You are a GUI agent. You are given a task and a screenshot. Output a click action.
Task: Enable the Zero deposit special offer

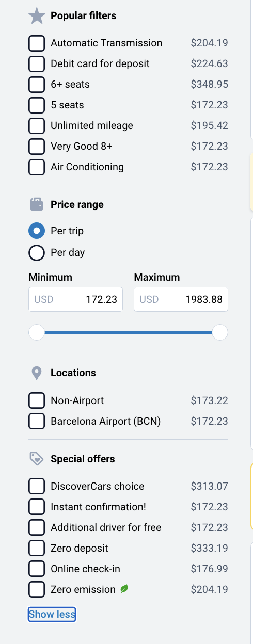coord(37,548)
